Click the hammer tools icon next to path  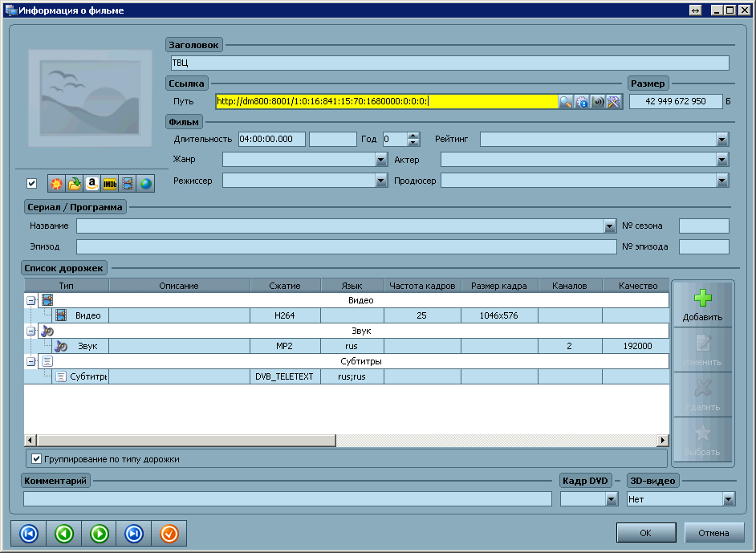pos(614,102)
